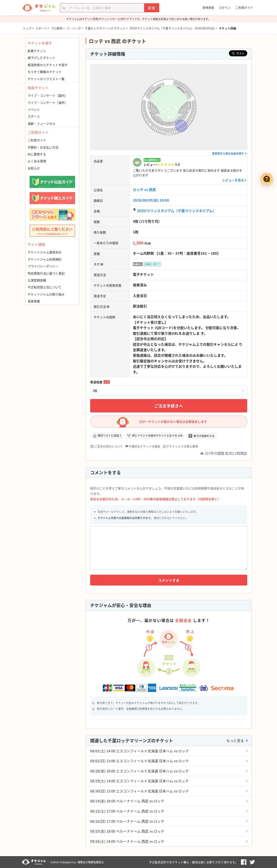Image resolution: width=277 pixels, height=868 pixels.
Task: Open the Facebook icon in the footer
Action: click(244, 862)
